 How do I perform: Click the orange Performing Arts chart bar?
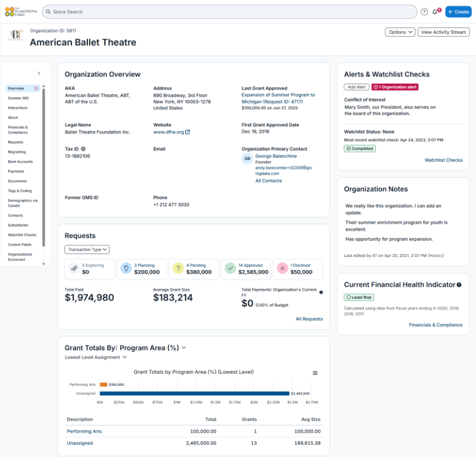coord(103,385)
